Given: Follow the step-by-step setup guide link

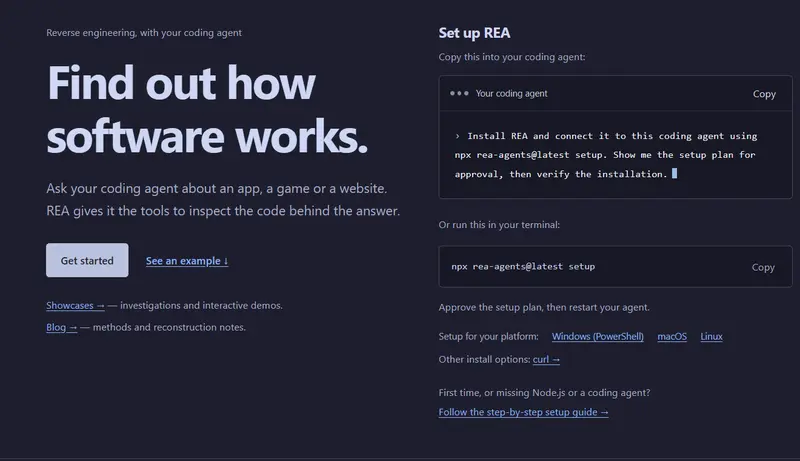Looking at the screenshot, I should [523, 412].
